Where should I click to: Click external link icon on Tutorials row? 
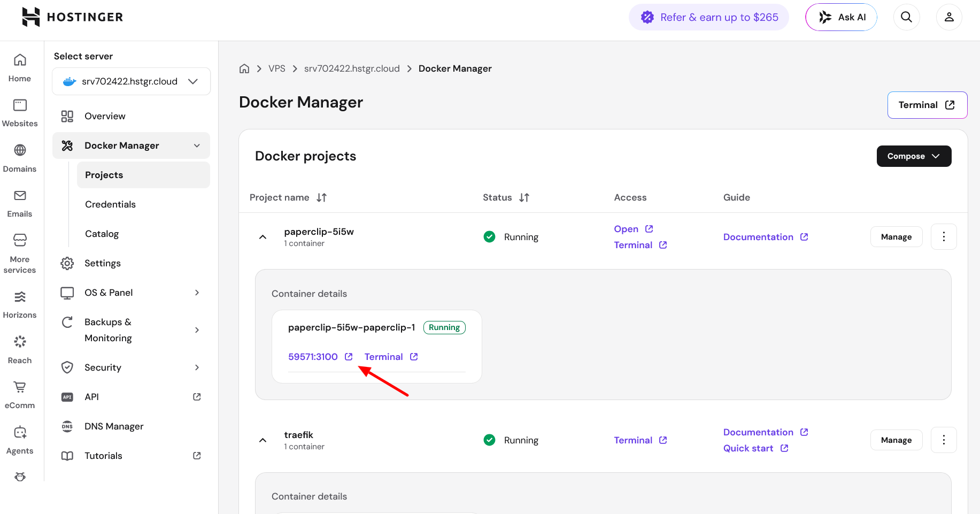[197, 456]
